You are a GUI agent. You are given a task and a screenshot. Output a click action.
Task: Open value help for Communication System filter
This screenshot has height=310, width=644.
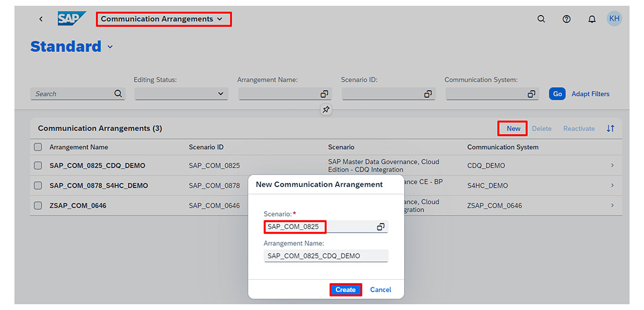(531, 94)
